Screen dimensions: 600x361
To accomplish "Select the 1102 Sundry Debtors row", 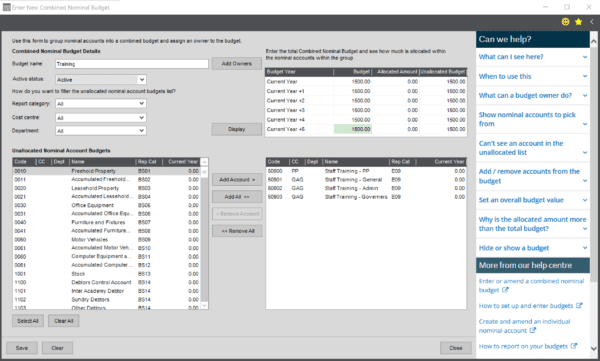I will pyautogui.click(x=107, y=299).
